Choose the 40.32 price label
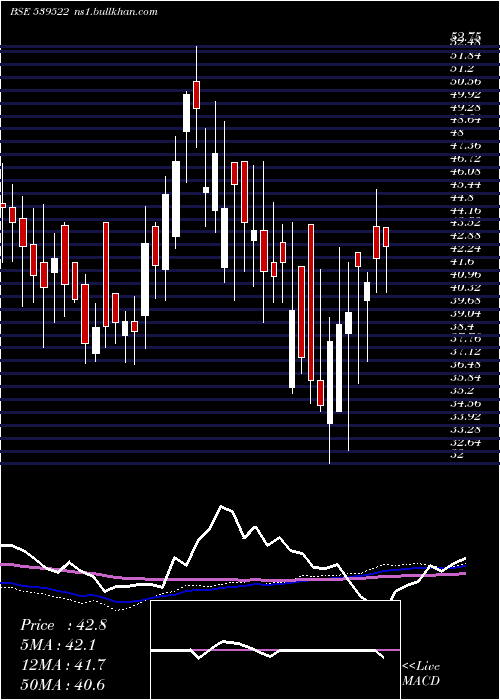The image size is (500, 700). (x=465, y=288)
